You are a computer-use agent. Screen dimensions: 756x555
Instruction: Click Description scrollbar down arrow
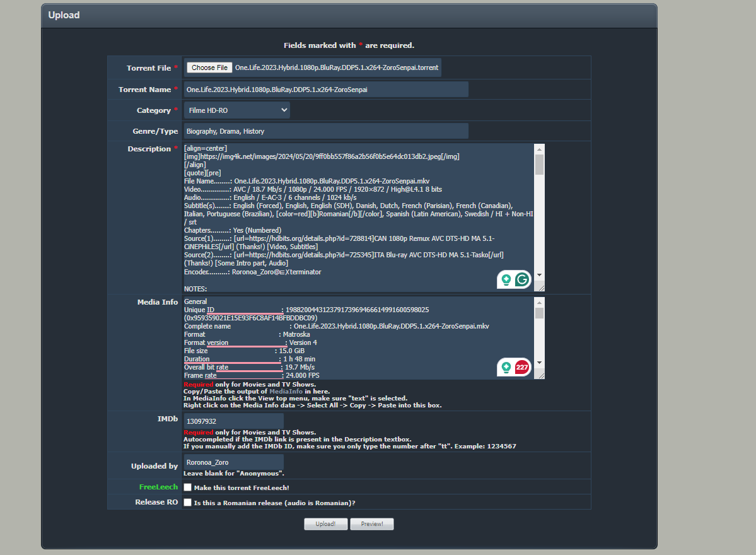[x=539, y=276]
